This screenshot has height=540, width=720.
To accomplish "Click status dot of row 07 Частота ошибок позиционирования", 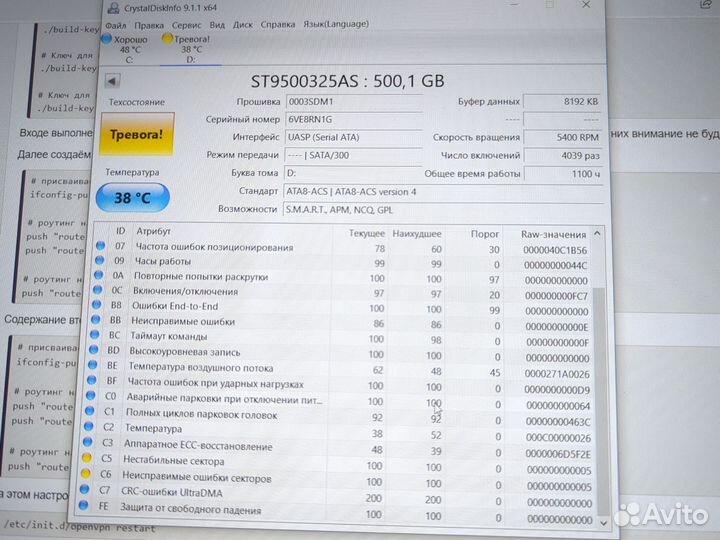I will point(101,246).
